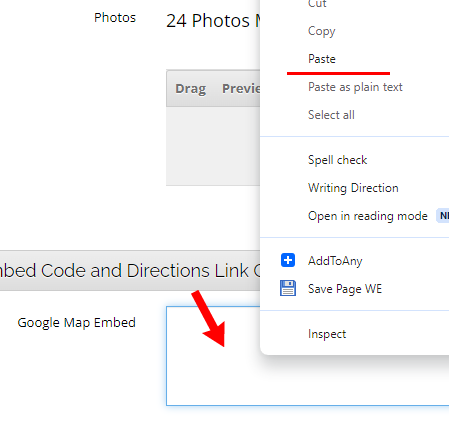The height and width of the screenshot is (436, 449).
Task: Choose Select all menu entry
Action: coord(331,115)
